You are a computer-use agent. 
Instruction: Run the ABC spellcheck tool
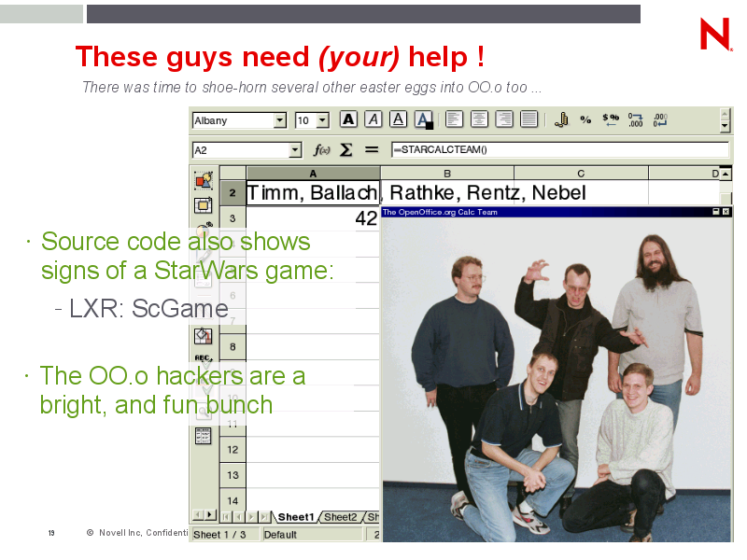pos(204,360)
